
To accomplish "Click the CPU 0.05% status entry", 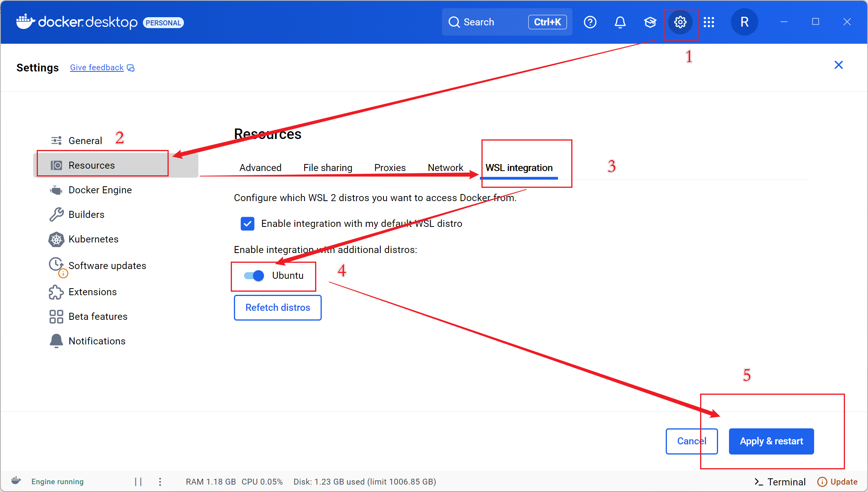I will (x=262, y=482).
